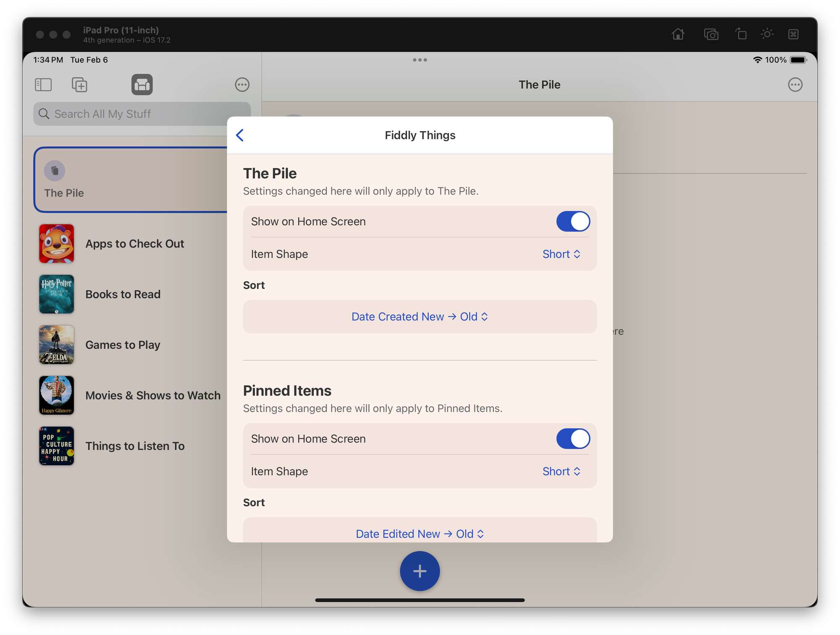Toggle the sidebar visibility icon
Screen dimensions: 840x635
[x=43, y=85]
